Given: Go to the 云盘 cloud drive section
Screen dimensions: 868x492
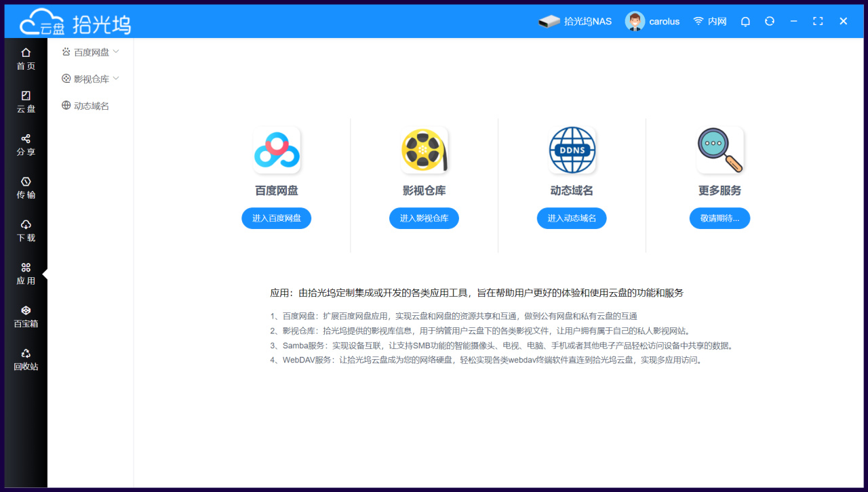Looking at the screenshot, I should coord(26,102).
